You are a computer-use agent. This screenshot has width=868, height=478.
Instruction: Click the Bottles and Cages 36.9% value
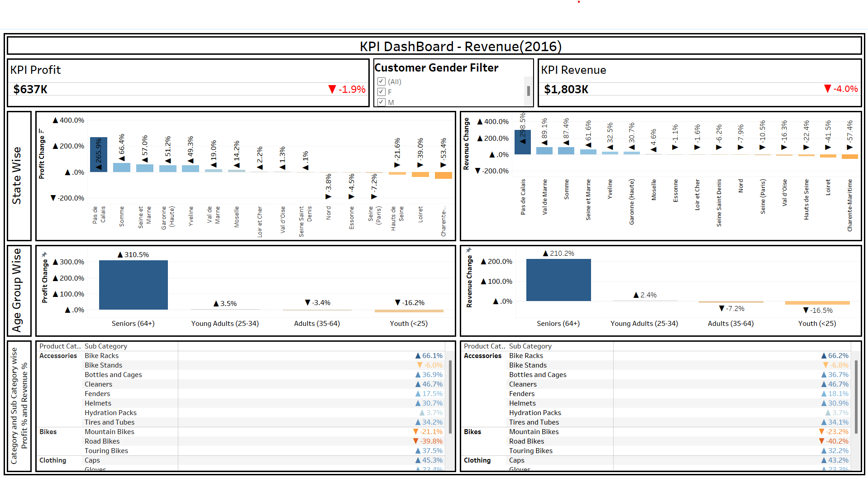429,375
